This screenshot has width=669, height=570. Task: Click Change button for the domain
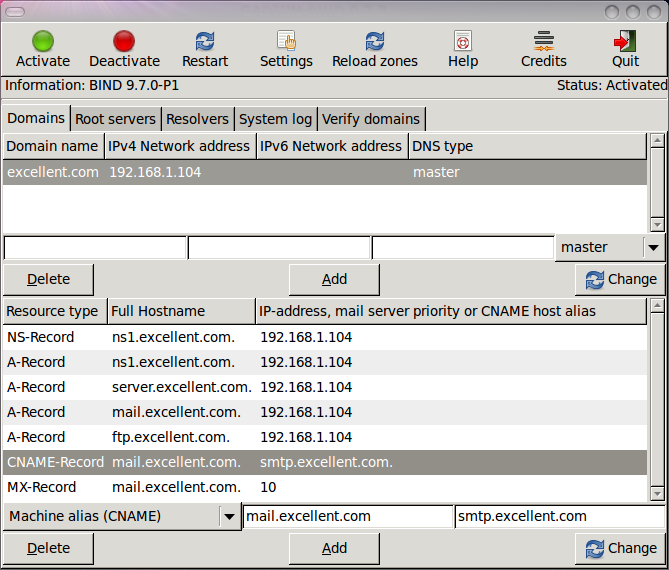(620, 279)
